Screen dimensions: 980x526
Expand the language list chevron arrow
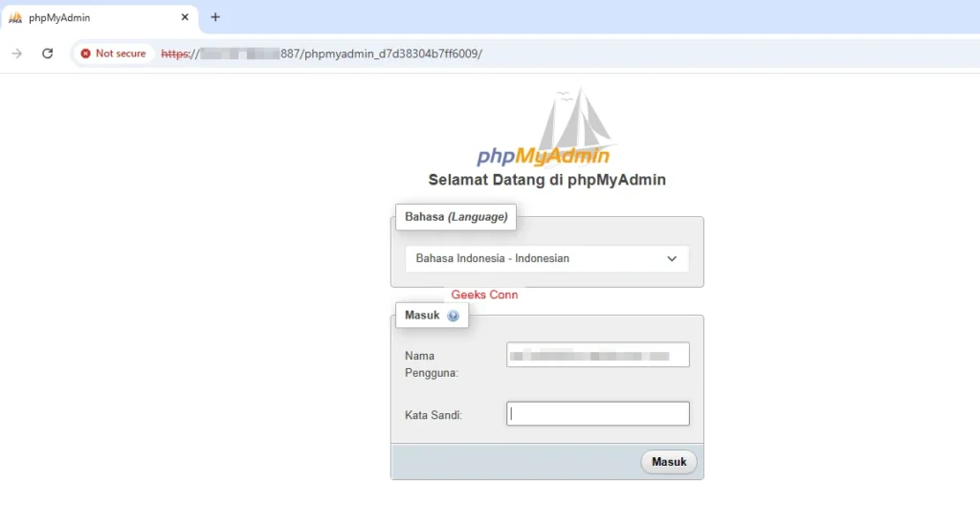pyautogui.click(x=672, y=258)
